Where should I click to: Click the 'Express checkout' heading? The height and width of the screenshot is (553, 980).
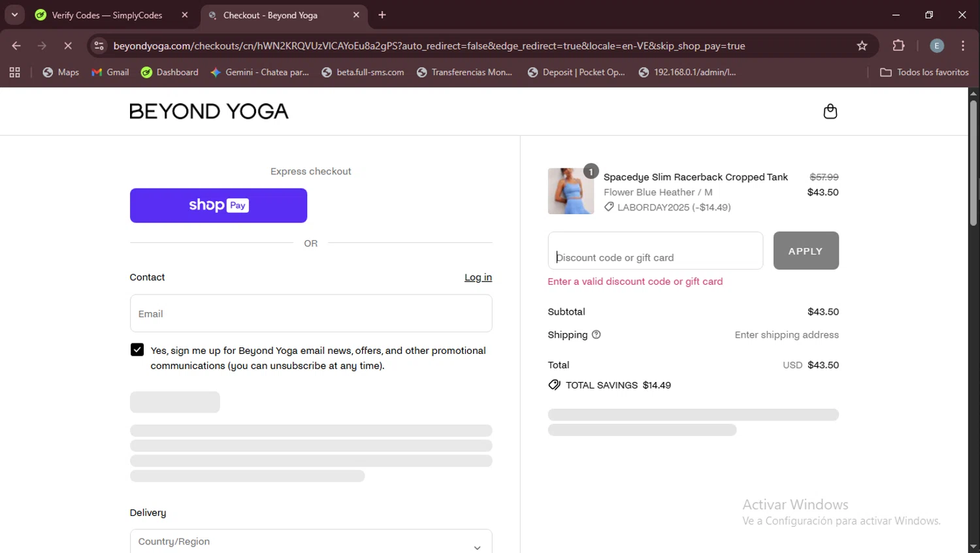(x=311, y=171)
